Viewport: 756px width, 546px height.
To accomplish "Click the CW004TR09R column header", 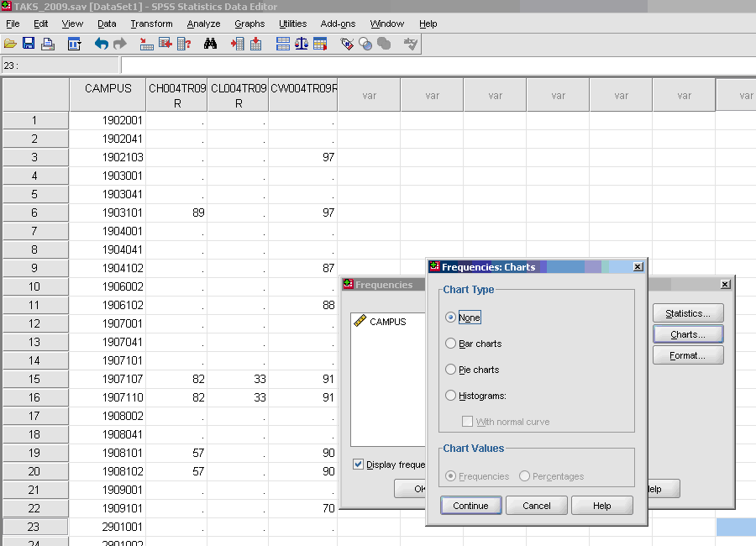I will tap(303, 95).
